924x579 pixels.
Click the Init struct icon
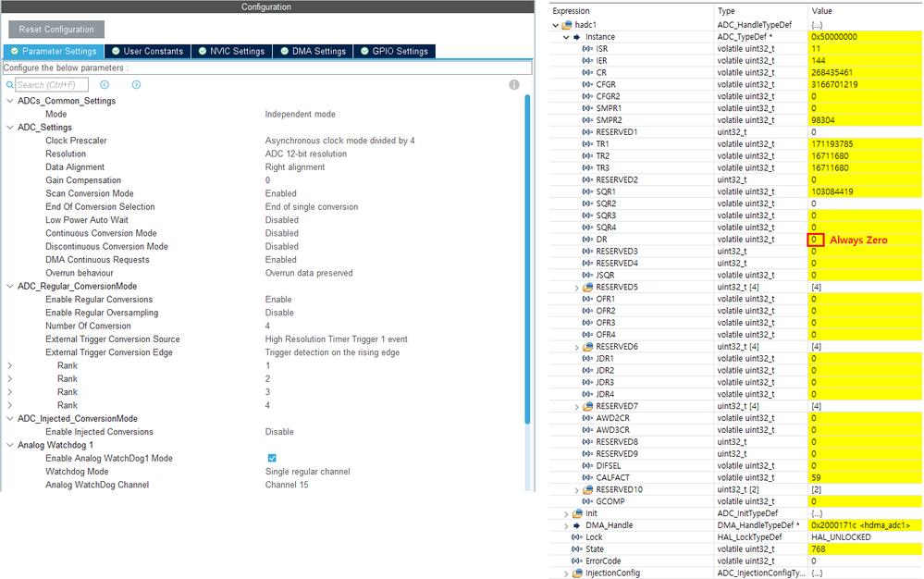577,513
